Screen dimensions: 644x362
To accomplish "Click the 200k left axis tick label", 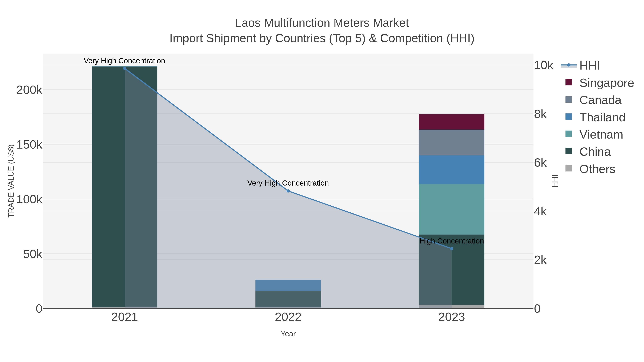I will pos(29,90).
